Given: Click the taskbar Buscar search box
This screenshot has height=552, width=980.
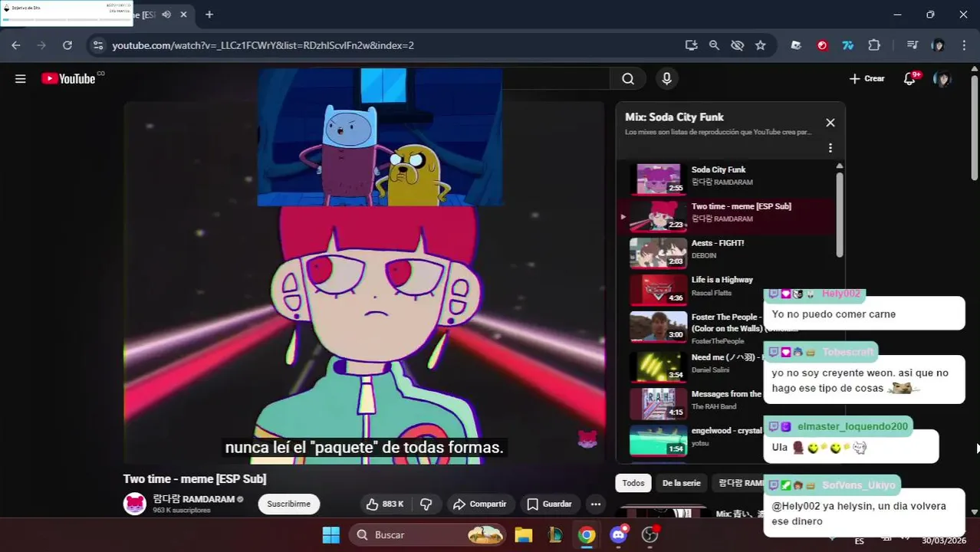Looking at the screenshot, I should click(428, 535).
